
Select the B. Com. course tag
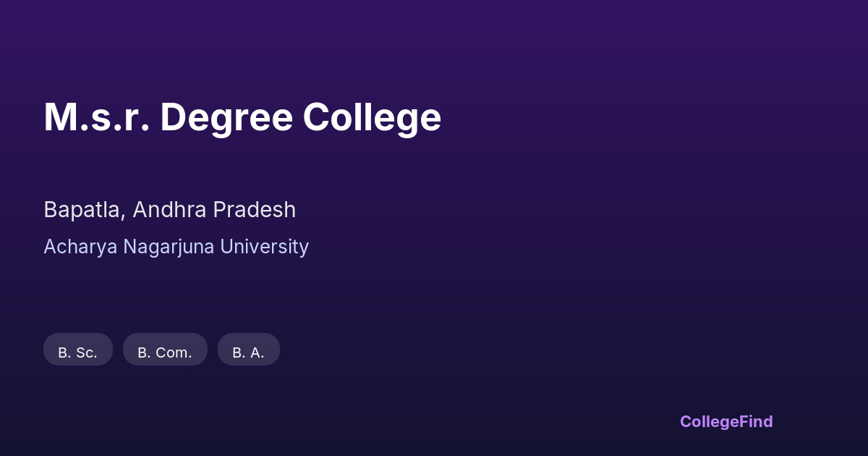[165, 350]
